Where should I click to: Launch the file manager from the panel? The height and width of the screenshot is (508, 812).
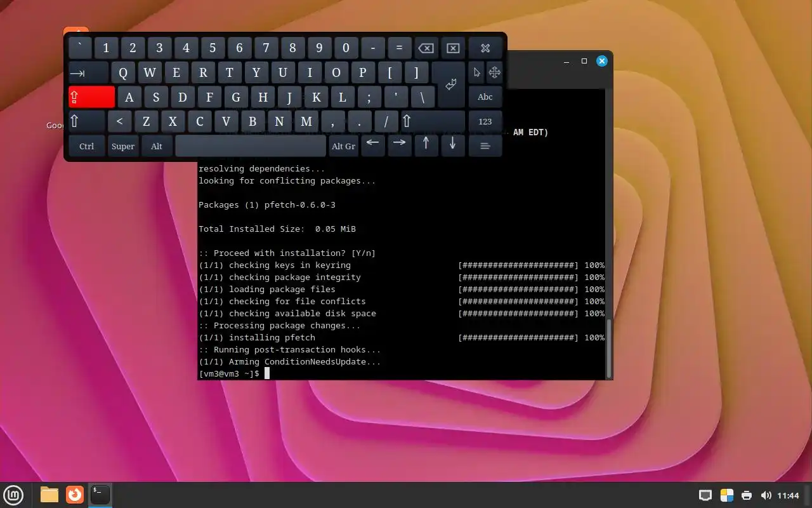pyautogui.click(x=49, y=495)
